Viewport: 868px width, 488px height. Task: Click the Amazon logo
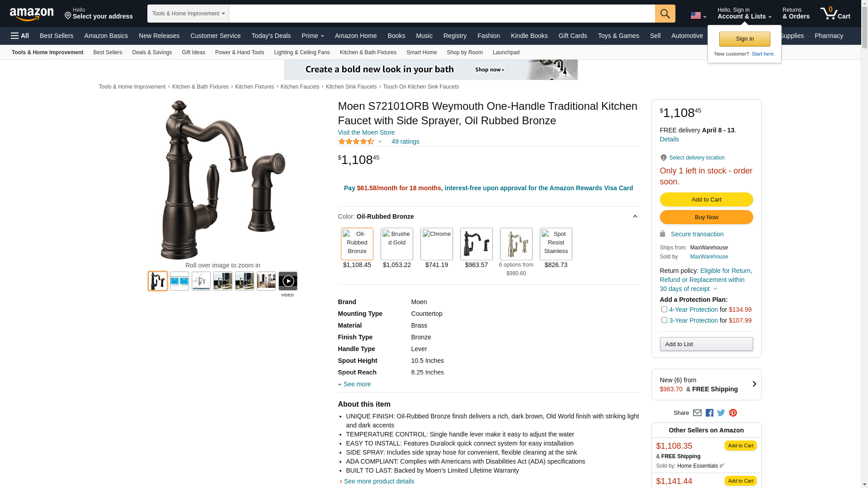[32, 14]
